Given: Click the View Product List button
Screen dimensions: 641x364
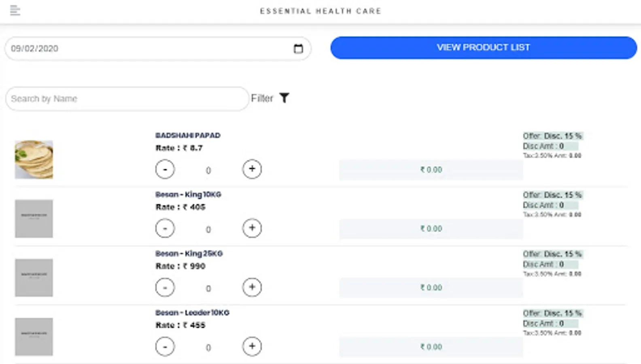Looking at the screenshot, I should coord(484,48).
